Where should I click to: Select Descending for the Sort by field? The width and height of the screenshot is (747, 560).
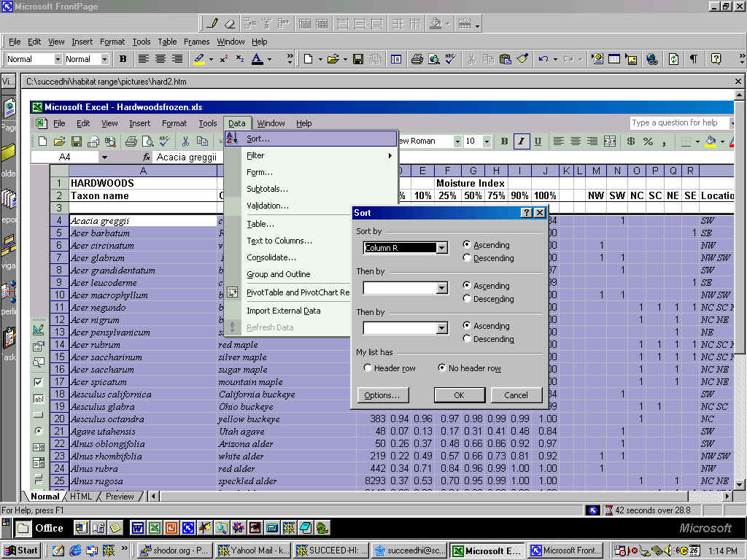pos(468,258)
